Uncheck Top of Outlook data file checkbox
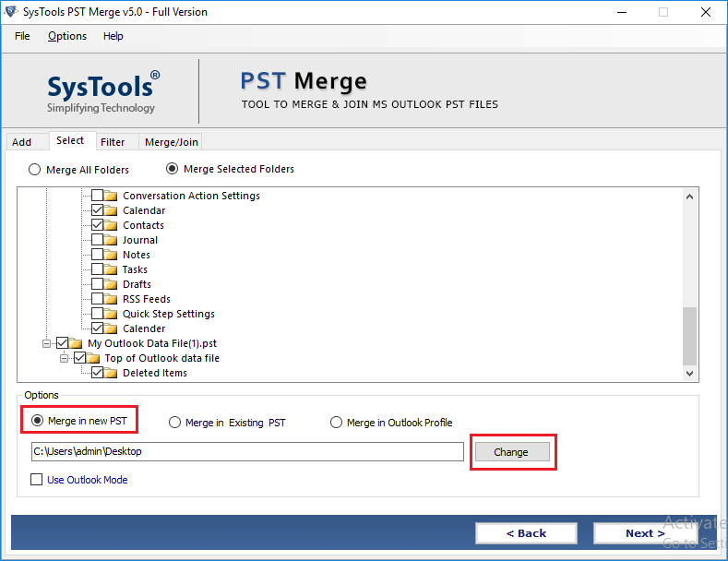Viewport: 728px width, 561px height. (x=79, y=358)
